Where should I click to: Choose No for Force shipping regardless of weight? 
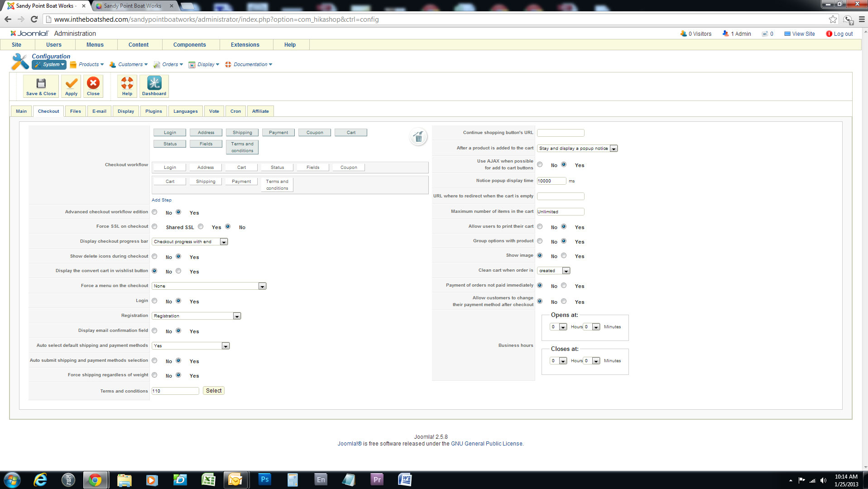[155, 375]
